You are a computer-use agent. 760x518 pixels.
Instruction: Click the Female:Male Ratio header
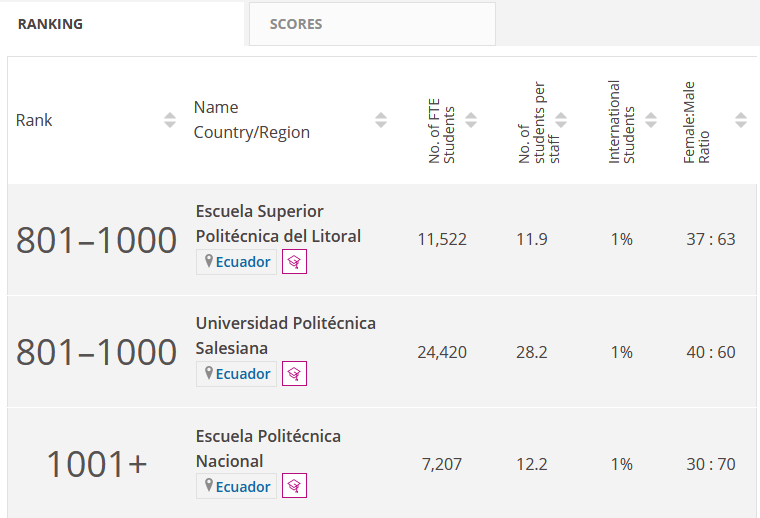(697, 123)
